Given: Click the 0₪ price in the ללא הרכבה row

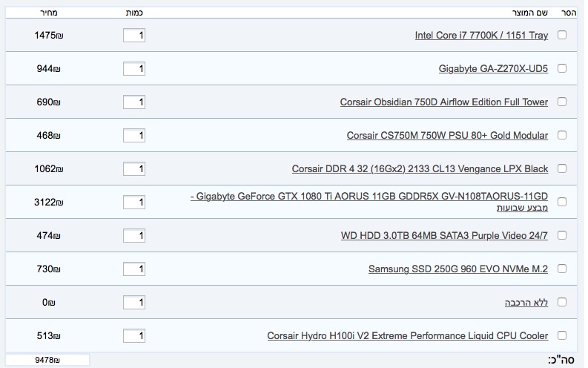Looking at the screenshot, I should coord(49,303).
